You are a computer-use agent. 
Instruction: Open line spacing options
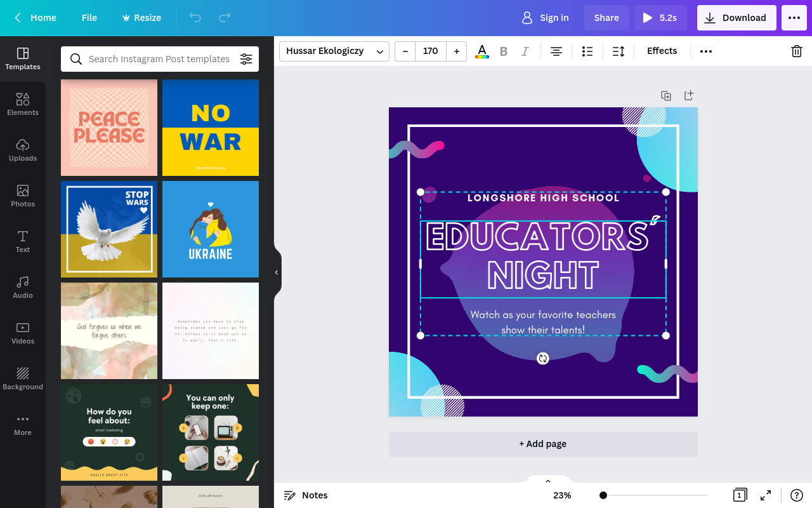coord(619,51)
